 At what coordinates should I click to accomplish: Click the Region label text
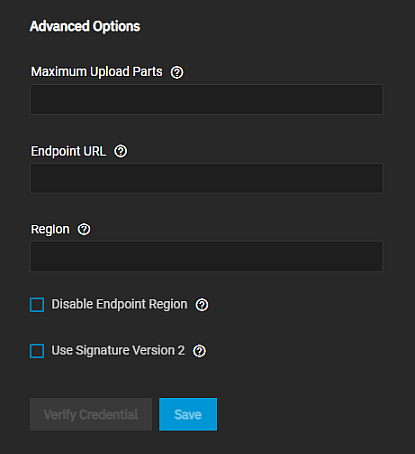tap(50, 230)
